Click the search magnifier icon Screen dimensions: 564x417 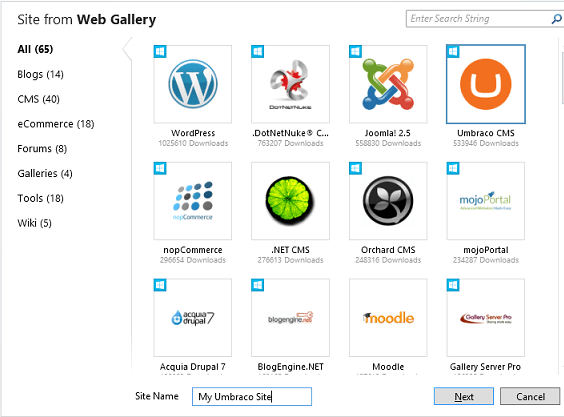click(x=556, y=19)
